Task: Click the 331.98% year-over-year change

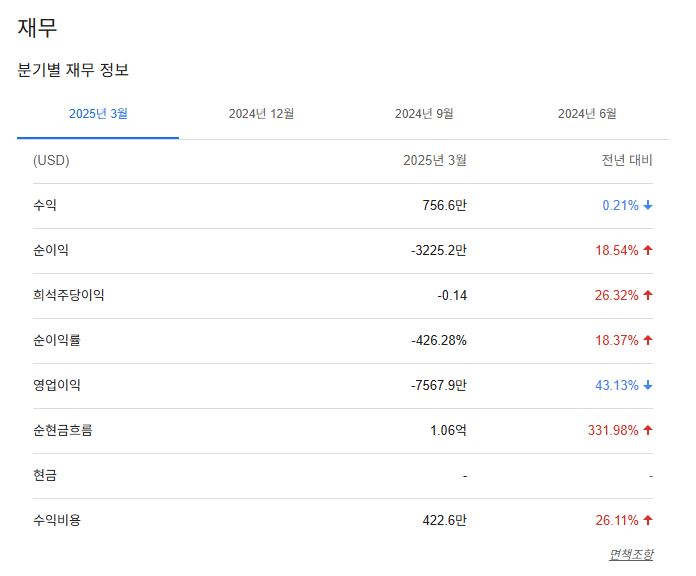Action: (x=613, y=430)
